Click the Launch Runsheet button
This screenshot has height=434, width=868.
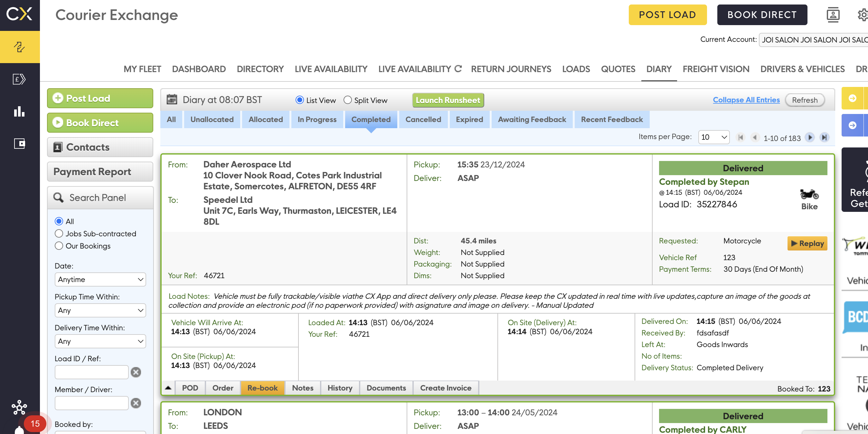click(448, 100)
